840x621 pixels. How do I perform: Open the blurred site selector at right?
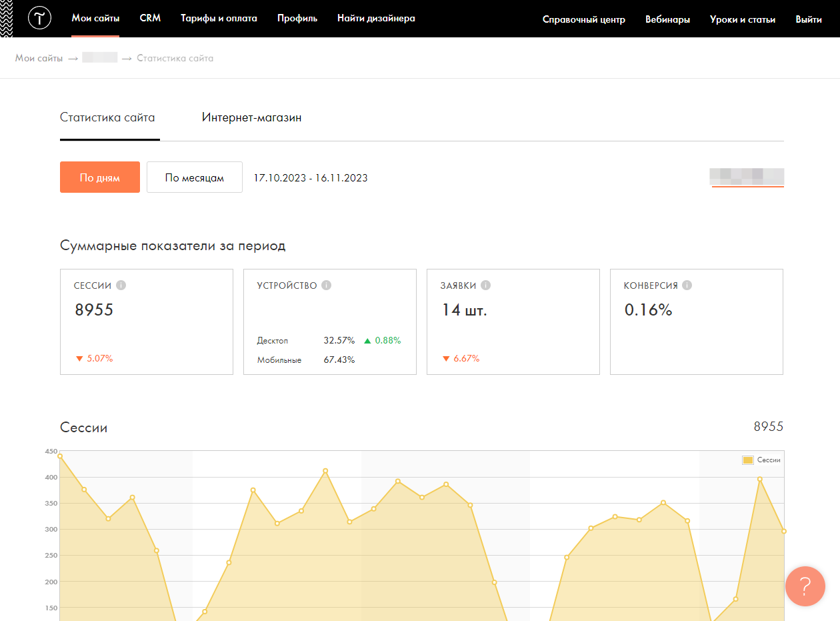coord(747,176)
